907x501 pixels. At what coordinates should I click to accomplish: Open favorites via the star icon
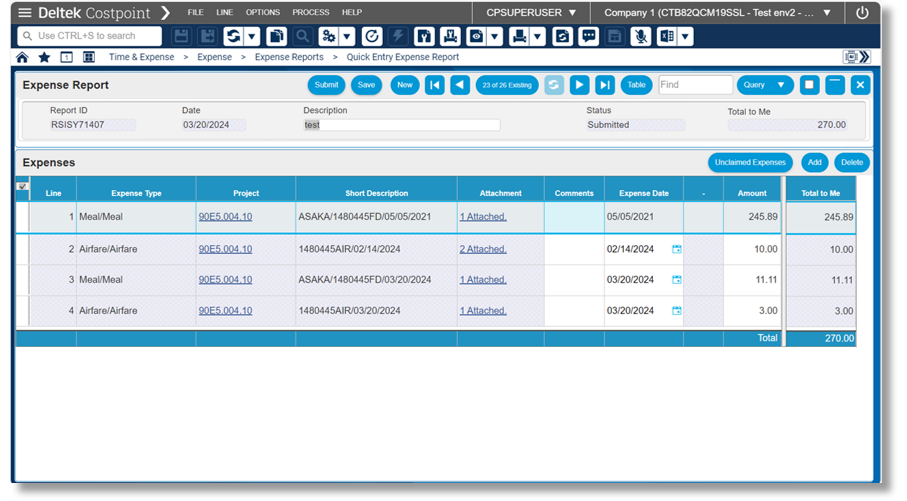click(44, 57)
